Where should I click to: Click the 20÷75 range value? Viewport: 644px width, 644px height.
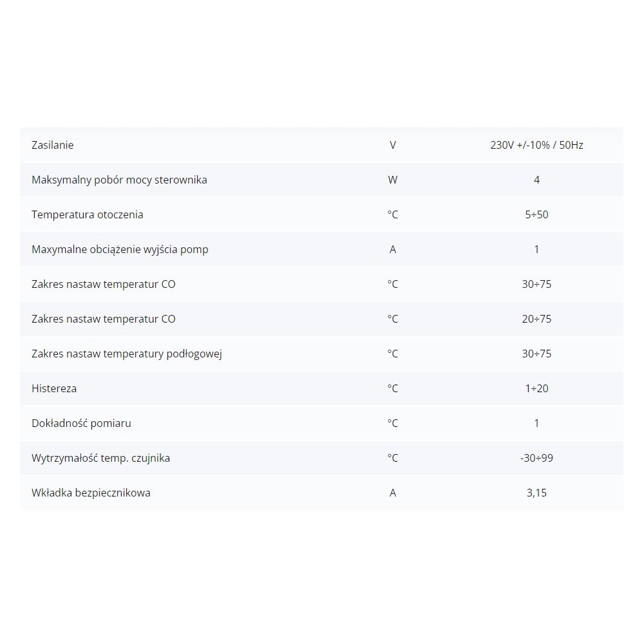(x=536, y=319)
